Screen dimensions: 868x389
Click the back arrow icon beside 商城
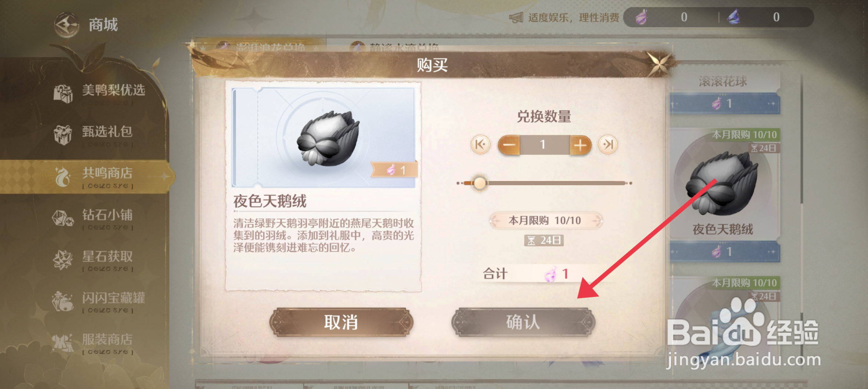[x=67, y=25]
